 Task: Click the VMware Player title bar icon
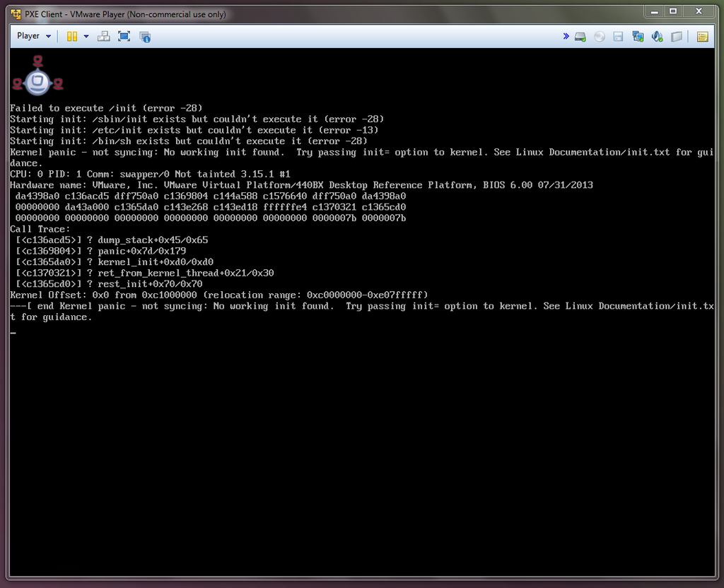pos(16,14)
